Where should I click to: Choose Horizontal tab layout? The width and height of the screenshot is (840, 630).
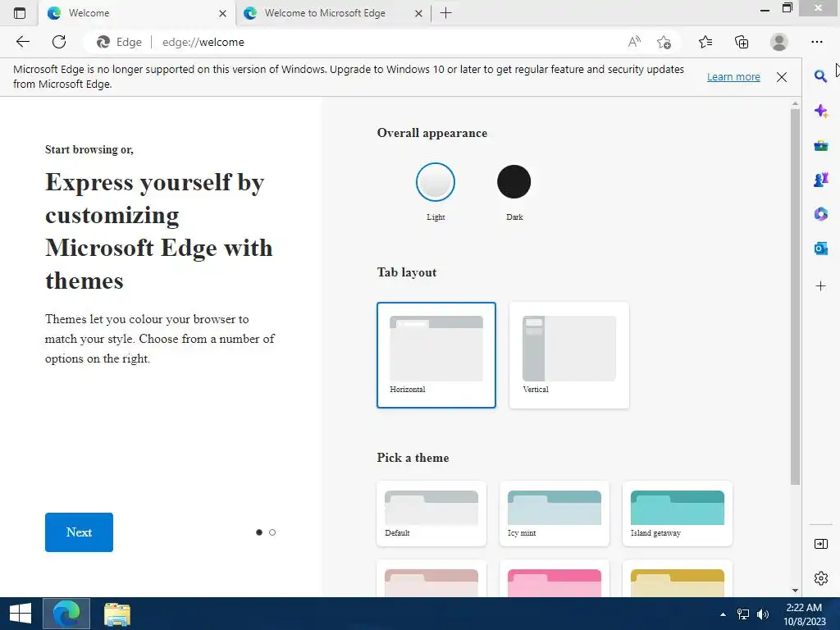[436, 355]
